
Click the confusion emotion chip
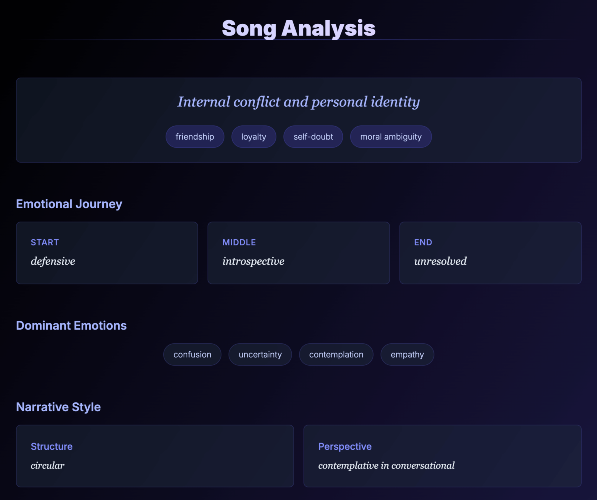point(192,355)
